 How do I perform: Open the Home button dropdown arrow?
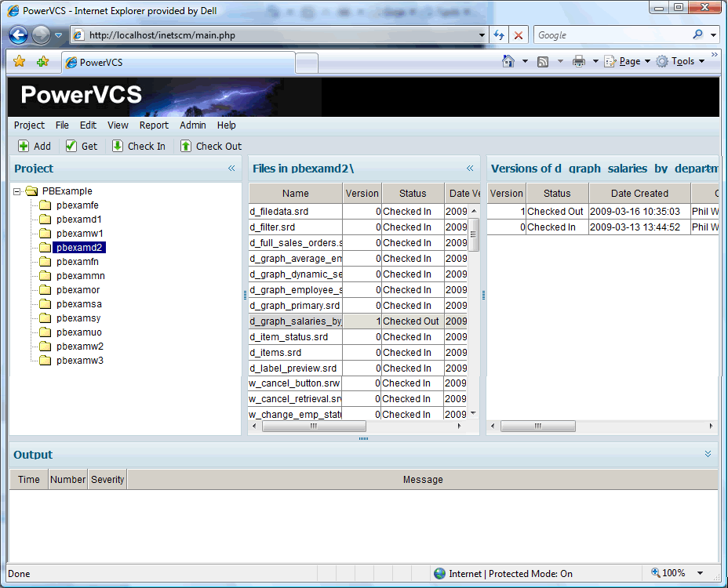point(525,61)
